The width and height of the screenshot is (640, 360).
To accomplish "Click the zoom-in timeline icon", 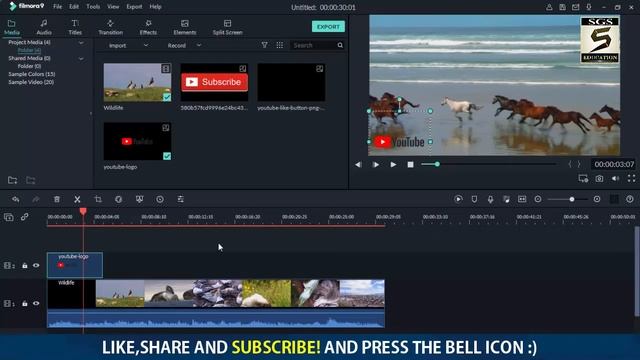I will click(597, 199).
